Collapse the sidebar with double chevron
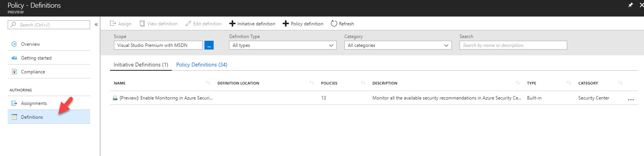The height and width of the screenshot is (156, 644). [x=96, y=25]
